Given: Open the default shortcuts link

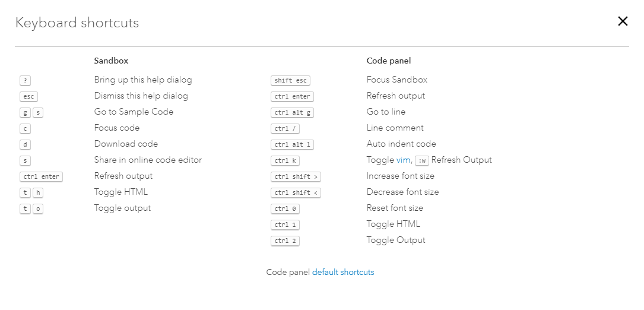Looking at the screenshot, I should click(343, 272).
